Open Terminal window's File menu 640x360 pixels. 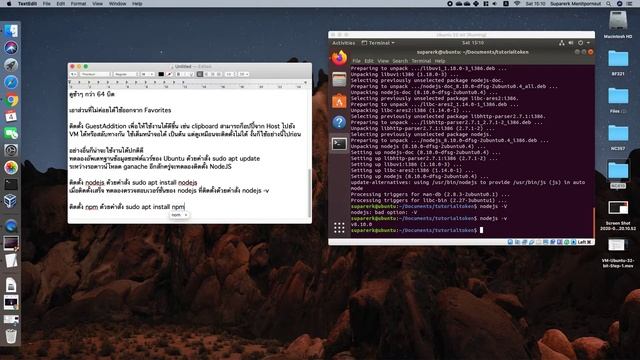point(356,61)
